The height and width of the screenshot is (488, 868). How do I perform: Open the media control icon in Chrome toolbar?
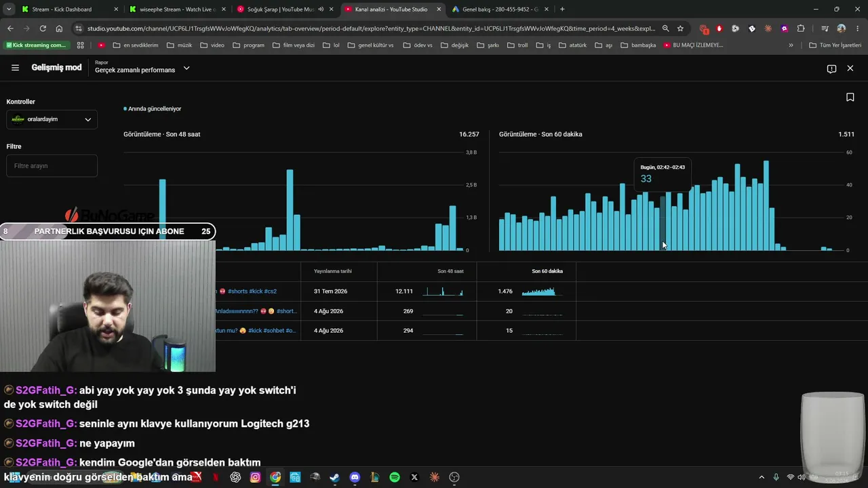[825, 28]
